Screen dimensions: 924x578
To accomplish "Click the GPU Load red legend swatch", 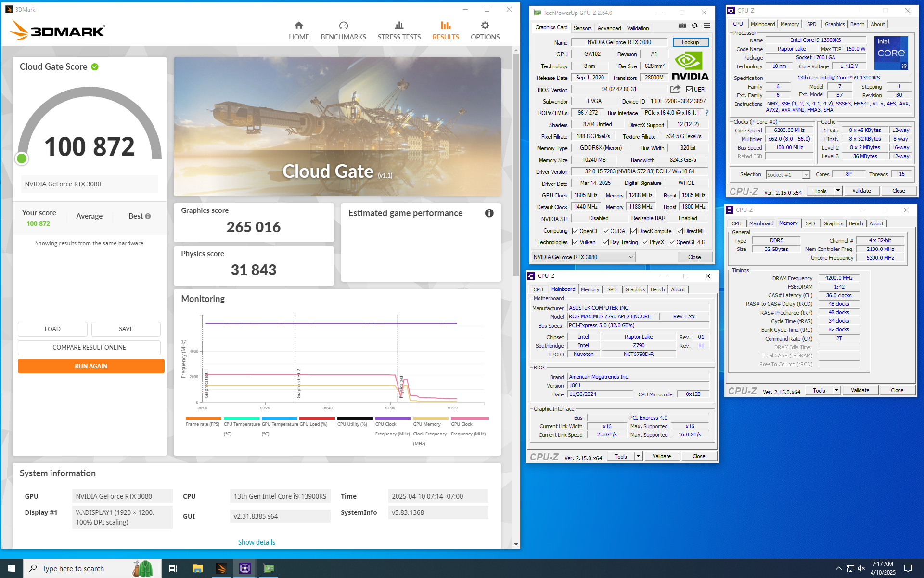I will pyautogui.click(x=317, y=418).
